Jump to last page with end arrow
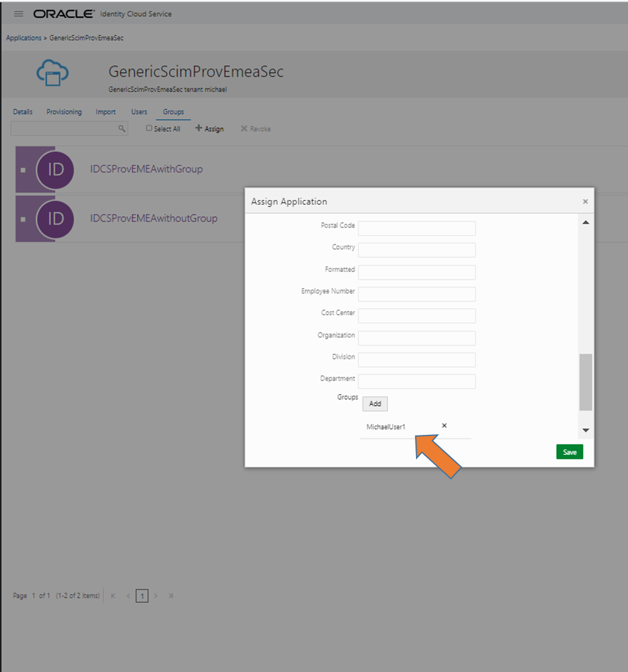The image size is (628, 672). [171, 596]
